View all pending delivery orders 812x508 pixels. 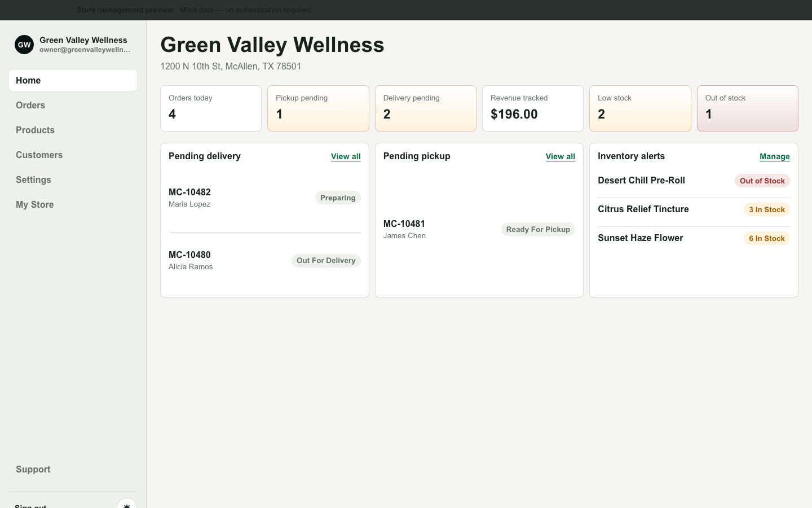point(346,156)
